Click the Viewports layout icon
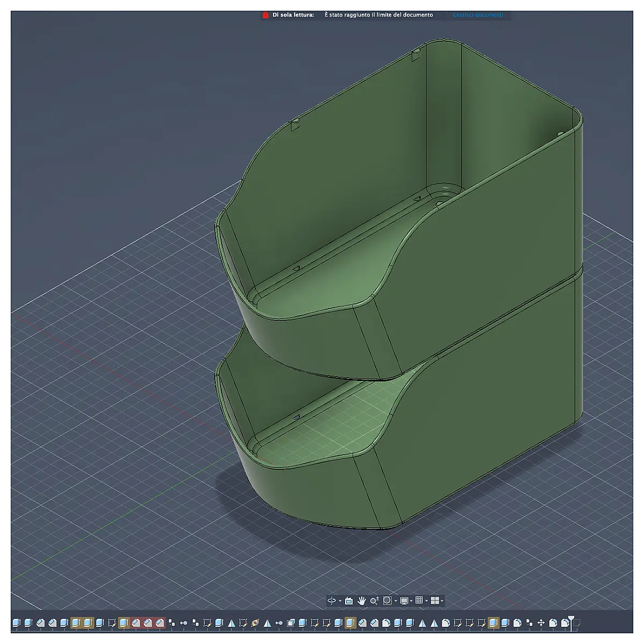This screenshot has width=644, height=644. [435, 601]
